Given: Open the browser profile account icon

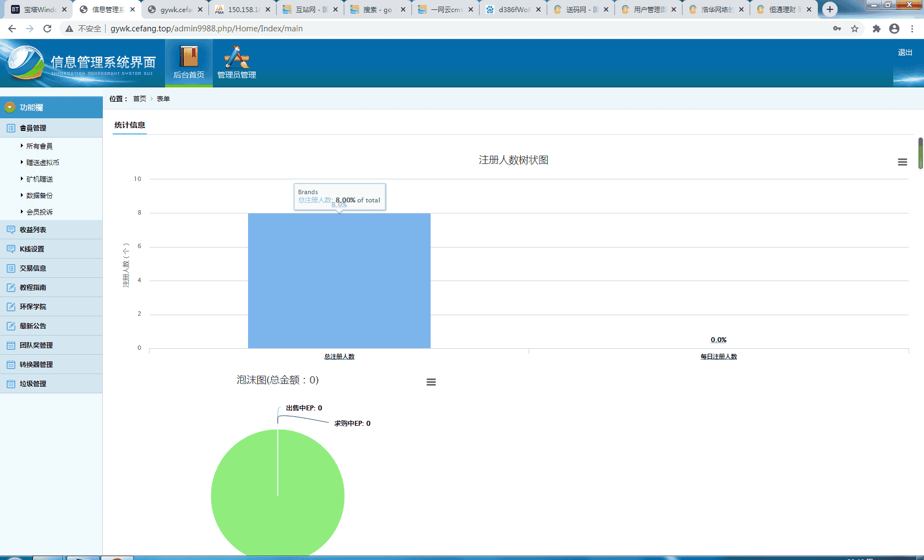Looking at the screenshot, I should click(x=894, y=29).
